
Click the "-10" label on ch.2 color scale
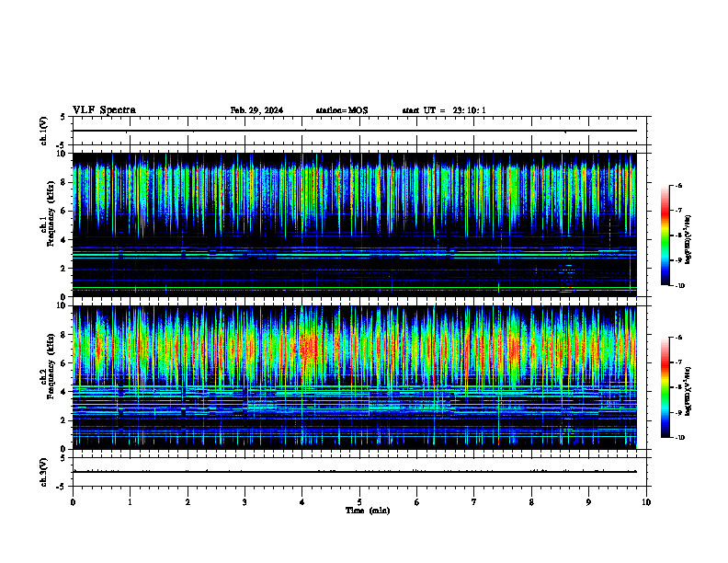679,438
